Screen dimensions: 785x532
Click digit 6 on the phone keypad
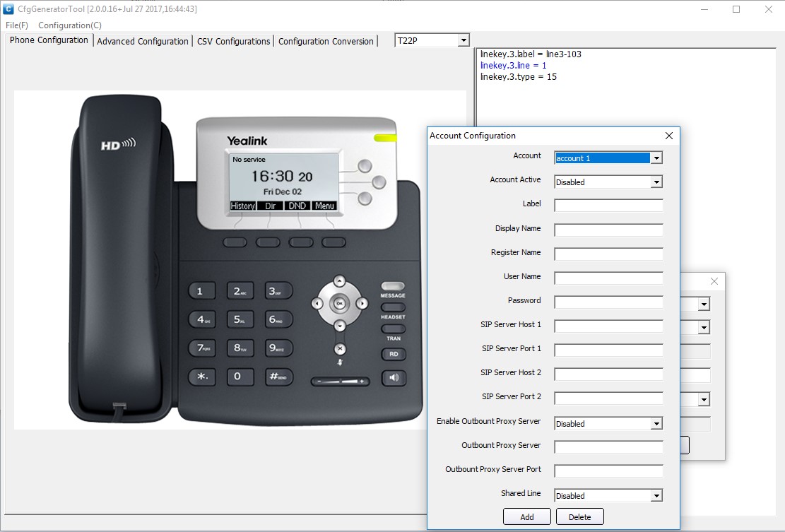(x=278, y=319)
